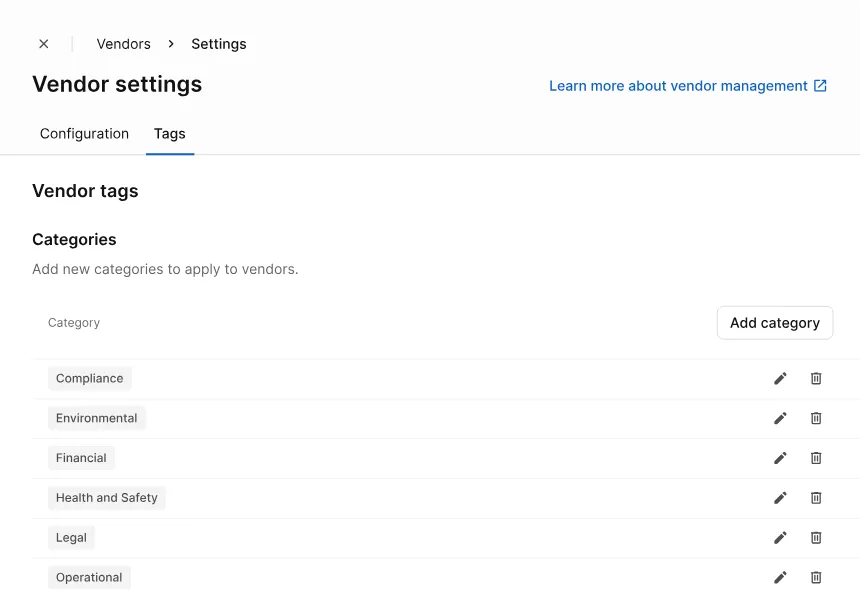Image resolution: width=860 pixels, height=600 pixels.
Task: Edit the Legal category
Action: pyautogui.click(x=780, y=538)
